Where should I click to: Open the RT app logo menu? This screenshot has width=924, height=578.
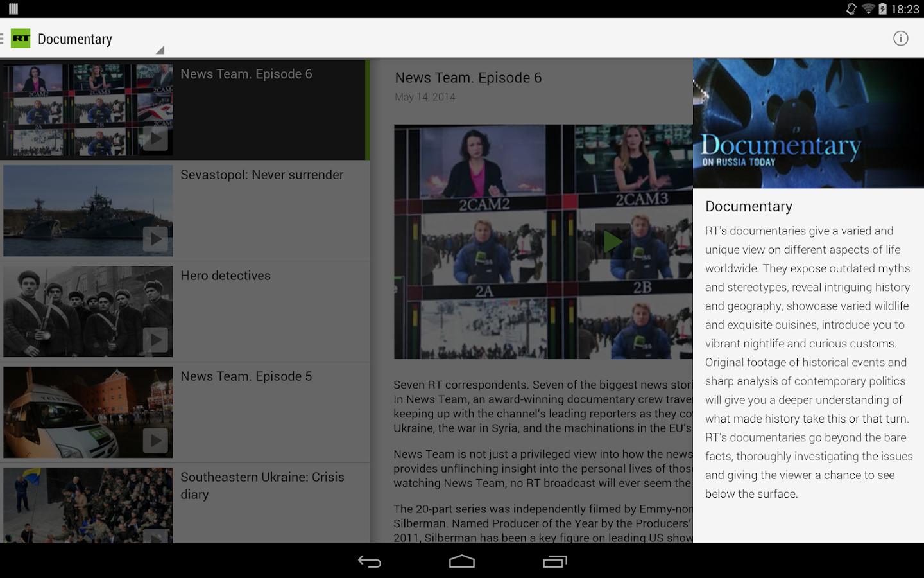click(21, 39)
